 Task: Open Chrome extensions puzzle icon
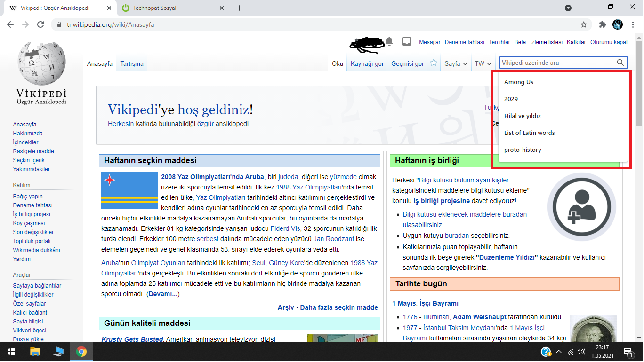[602, 24]
